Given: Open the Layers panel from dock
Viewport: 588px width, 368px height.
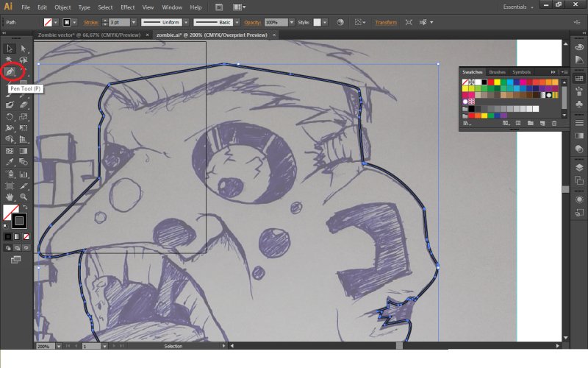Looking at the screenshot, I should click(x=579, y=167).
